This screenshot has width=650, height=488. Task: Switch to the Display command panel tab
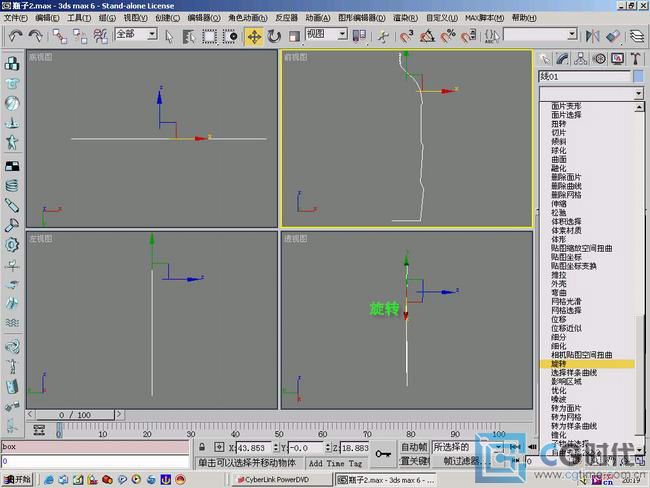click(617, 59)
